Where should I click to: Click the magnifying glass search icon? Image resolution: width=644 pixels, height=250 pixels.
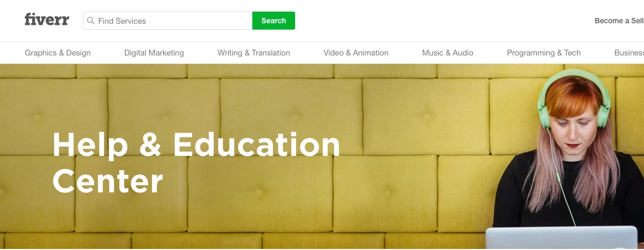pyautogui.click(x=91, y=21)
